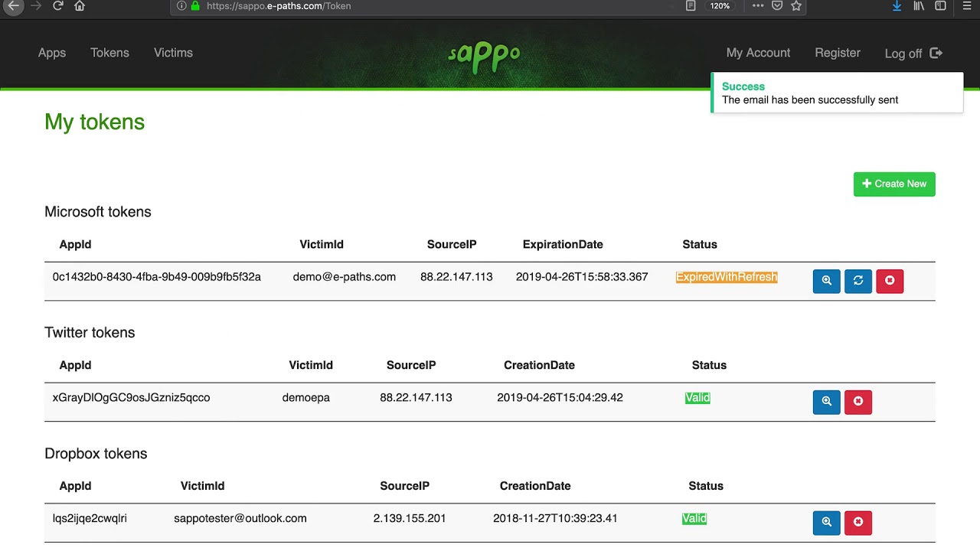Click the Create New button
The image size is (980, 551).
tap(894, 184)
